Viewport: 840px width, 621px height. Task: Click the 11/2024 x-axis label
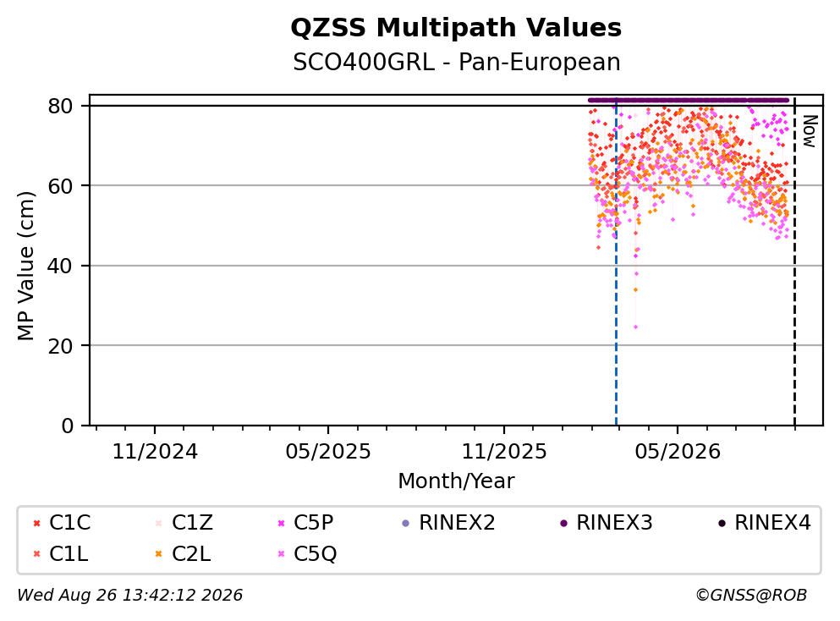pyautogui.click(x=155, y=452)
